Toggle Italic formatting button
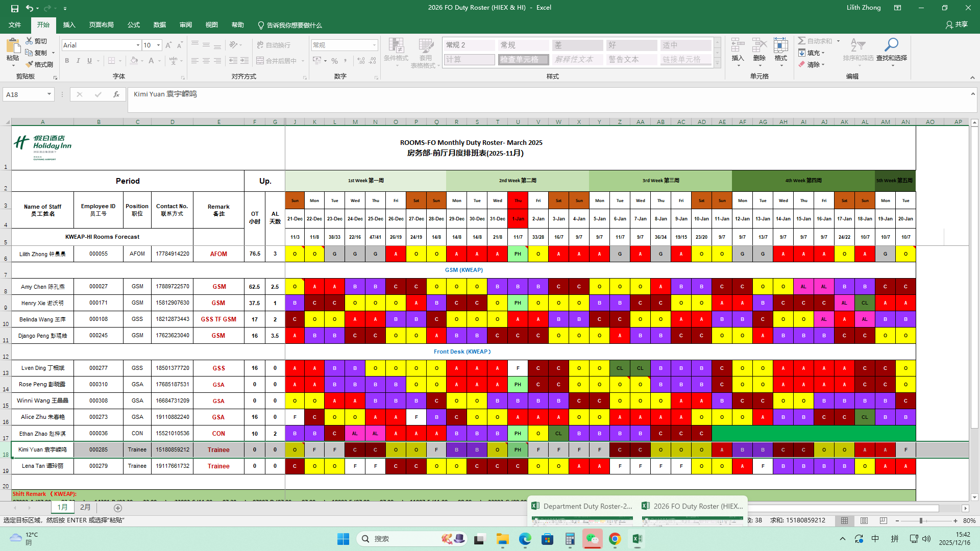 click(78, 61)
